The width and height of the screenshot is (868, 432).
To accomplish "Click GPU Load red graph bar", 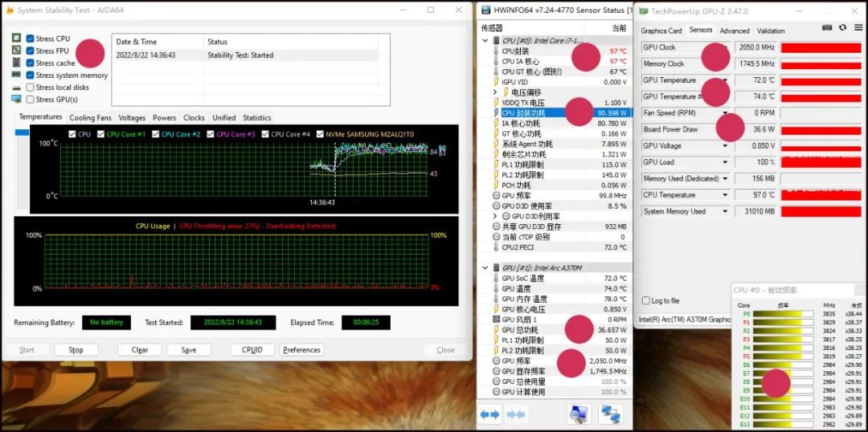I will click(x=821, y=162).
